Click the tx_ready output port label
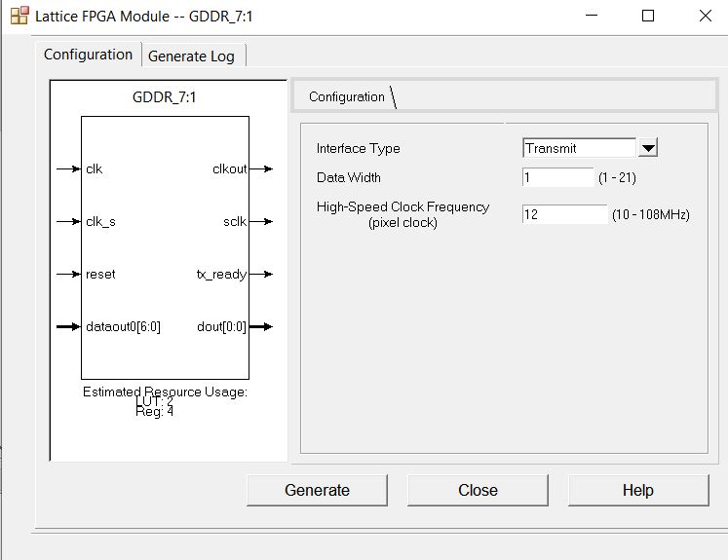The width and height of the screenshot is (728, 560). [221, 275]
